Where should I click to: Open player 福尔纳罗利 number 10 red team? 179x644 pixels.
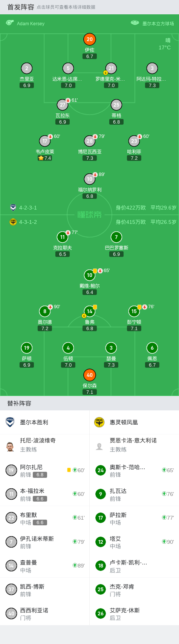(90, 179)
